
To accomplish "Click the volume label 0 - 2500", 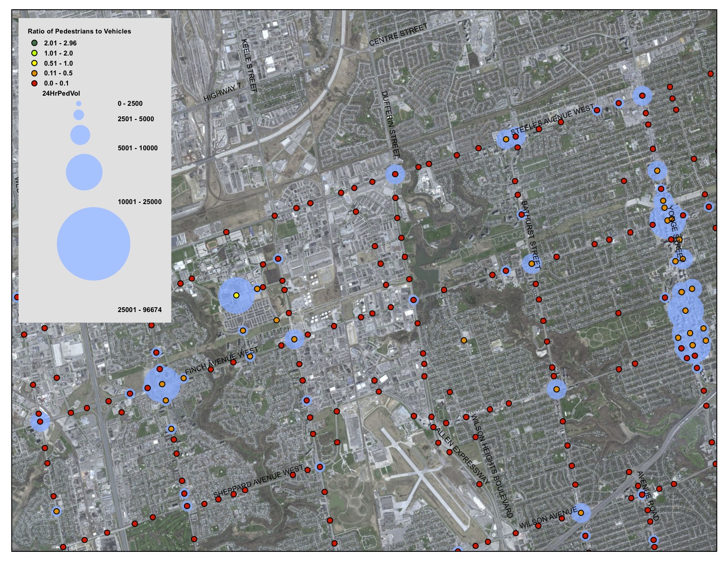I will pyautogui.click(x=130, y=104).
